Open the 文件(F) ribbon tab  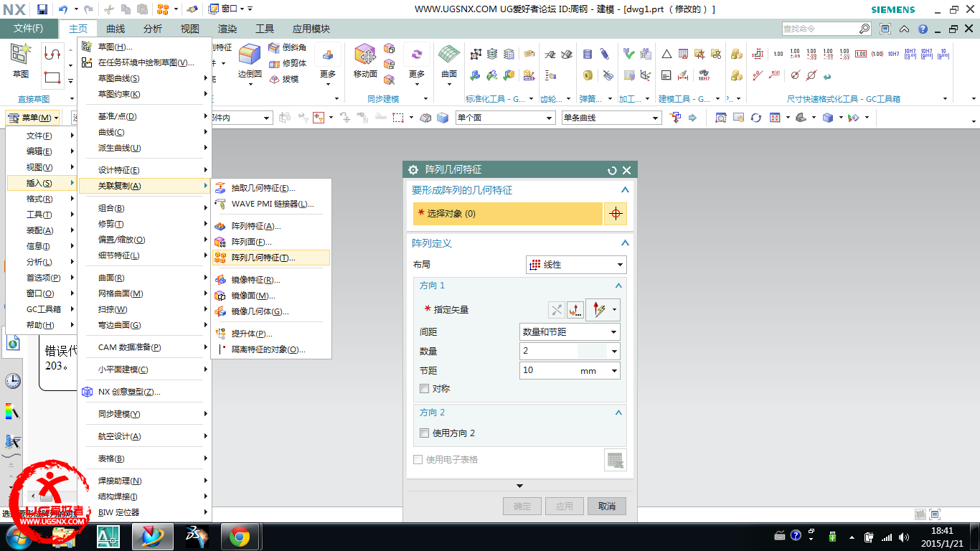coord(29,29)
